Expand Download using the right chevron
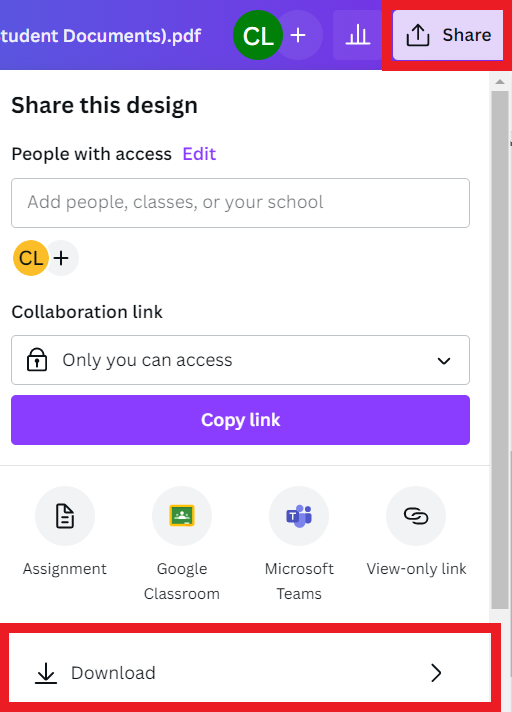Image resolution: width=512 pixels, height=712 pixels. (x=436, y=673)
